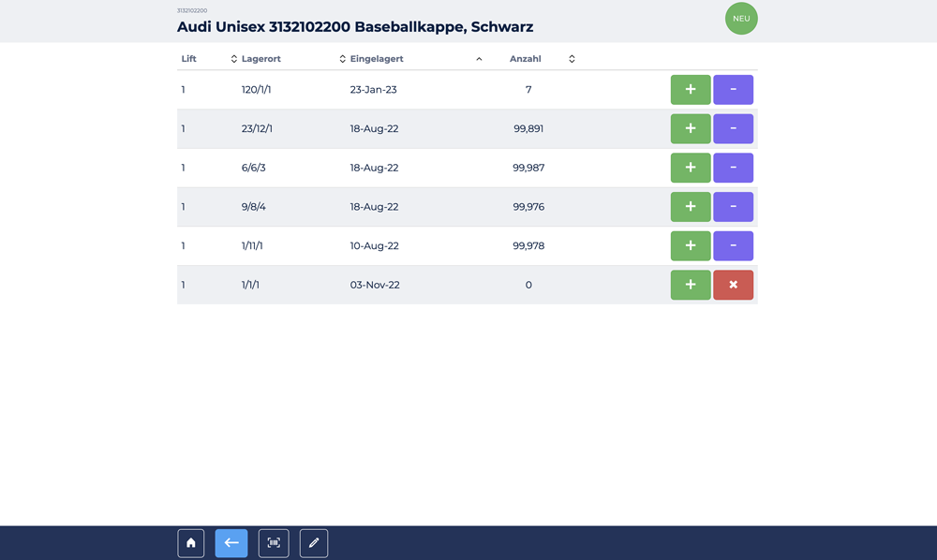Viewport: 937px width, 560px height.
Task: Click the 99,987 quantity cell
Action: pyautogui.click(x=528, y=169)
